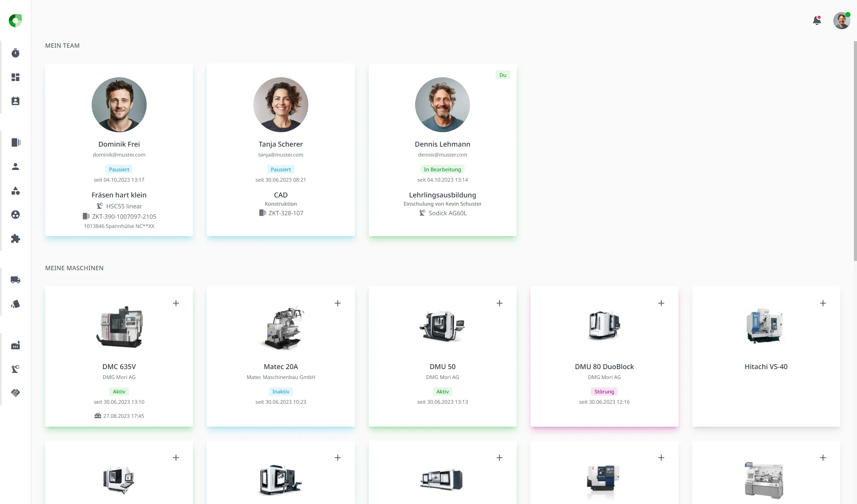Image resolution: width=857 pixels, height=504 pixels.
Task: Click the plus on the Hitachi VS-40 card
Action: 823,303
